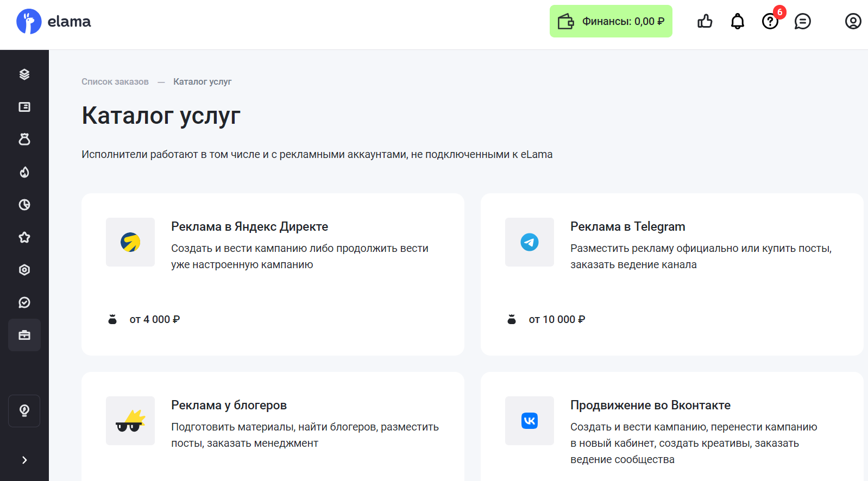This screenshot has width=868, height=481.
Task: Click the Каталог услуг page heading
Action: pyautogui.click(x=161, y=116)
